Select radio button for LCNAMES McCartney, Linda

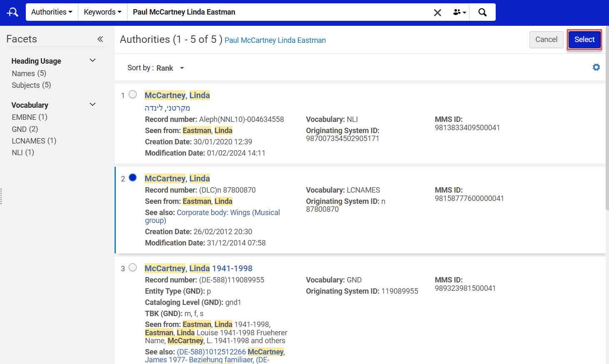pos(132,178)
